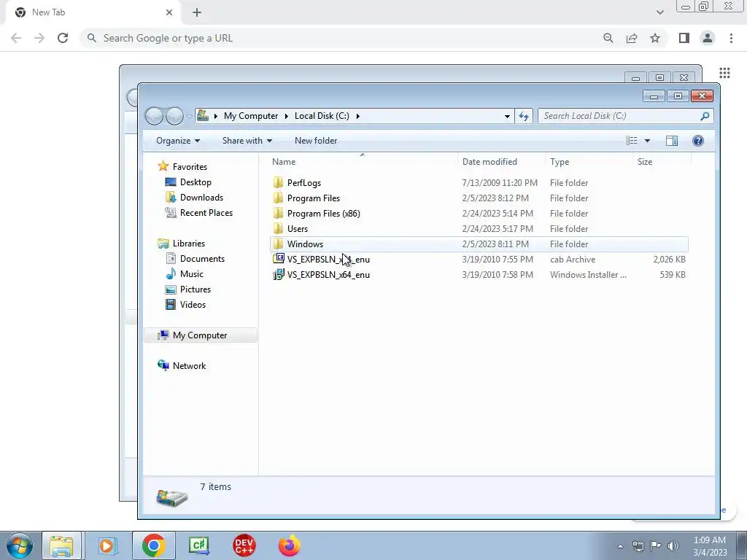Click the Explorer Back navigation button

[154, 116]
